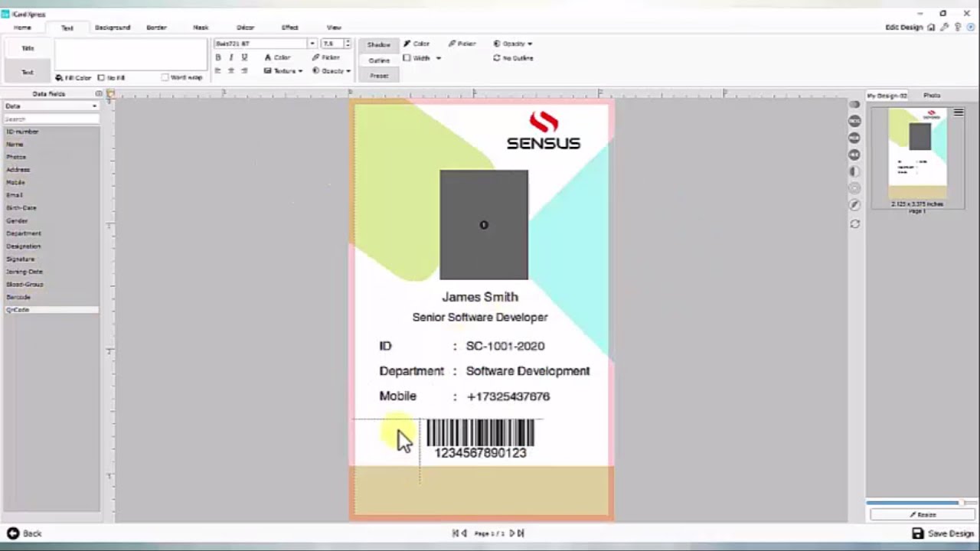Select the Signature data field

pyautogui.click(x=51, y=259)
